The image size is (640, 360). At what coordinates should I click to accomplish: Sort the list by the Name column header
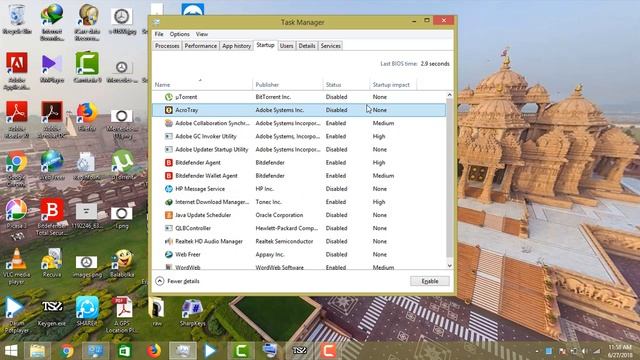pos(202,85)
